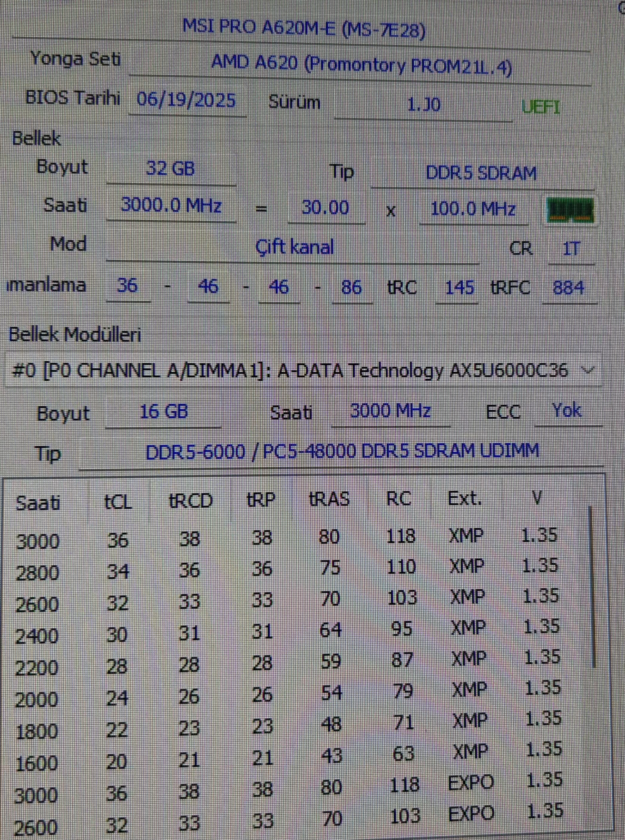Screen dimensions: 625x840
Task: Click the command rate value 1T
Action: click(x=571, y=249)
